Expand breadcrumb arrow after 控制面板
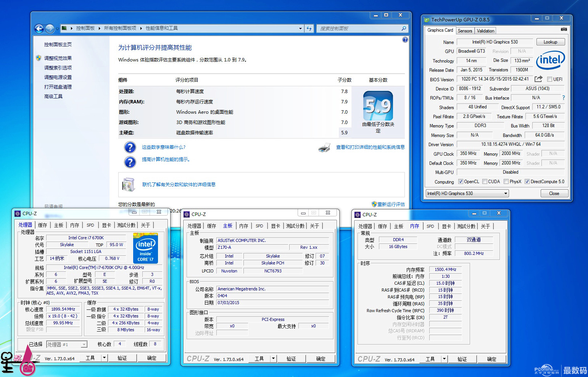 [x=100, y=28]
